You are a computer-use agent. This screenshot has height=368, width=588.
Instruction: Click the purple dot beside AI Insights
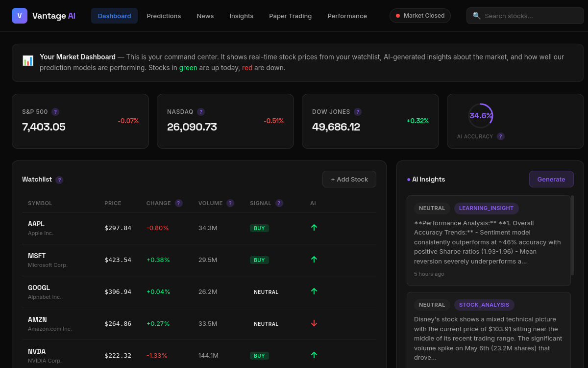tap(409, 180)
